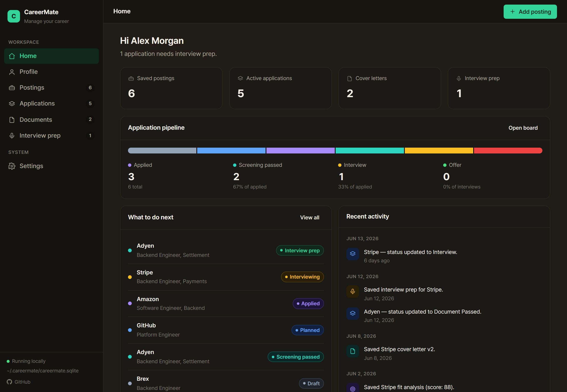
Task: Click the Home house icon in sidebar
Action: coord(12,56)
